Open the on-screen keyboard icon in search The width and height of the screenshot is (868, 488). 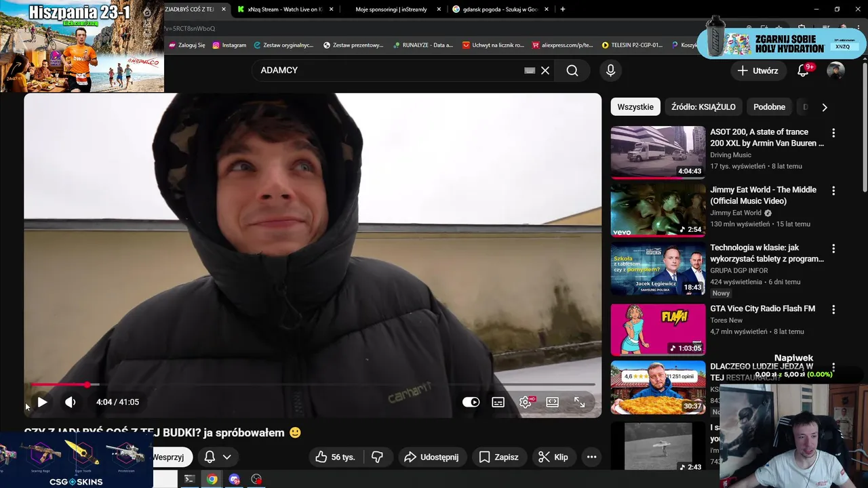[x=530, y=70]
